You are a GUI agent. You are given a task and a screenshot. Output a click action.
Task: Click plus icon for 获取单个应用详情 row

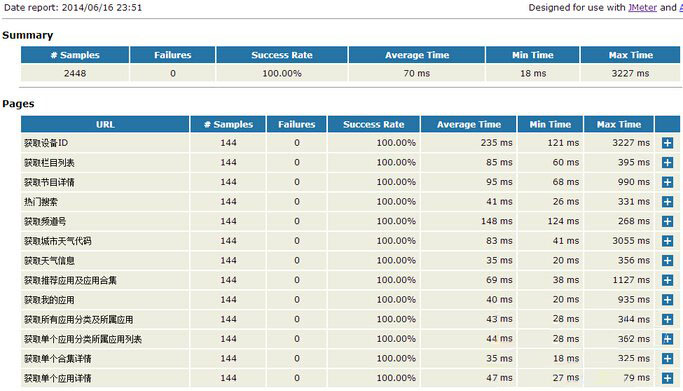tap(667, 378)
